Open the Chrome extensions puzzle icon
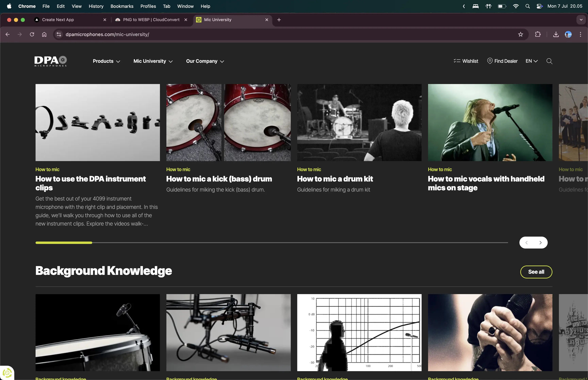This screenshot has height=380, width=588. pos(538,34)
